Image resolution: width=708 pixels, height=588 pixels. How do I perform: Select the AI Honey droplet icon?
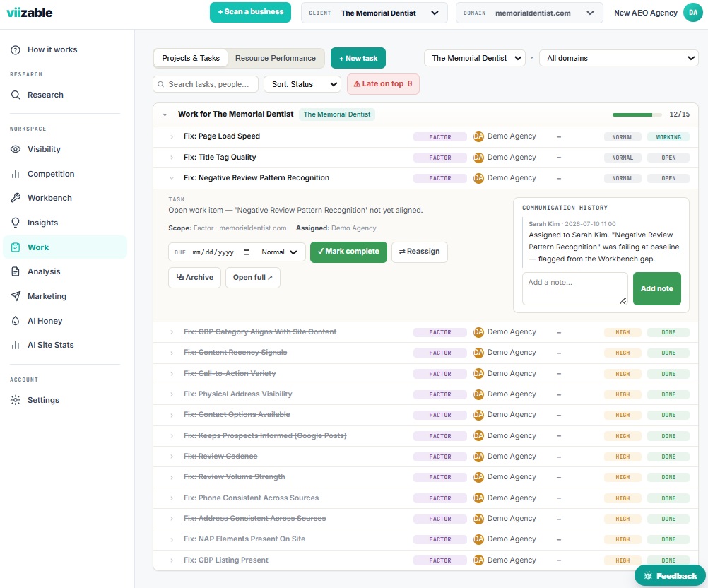tap(16, 321)
